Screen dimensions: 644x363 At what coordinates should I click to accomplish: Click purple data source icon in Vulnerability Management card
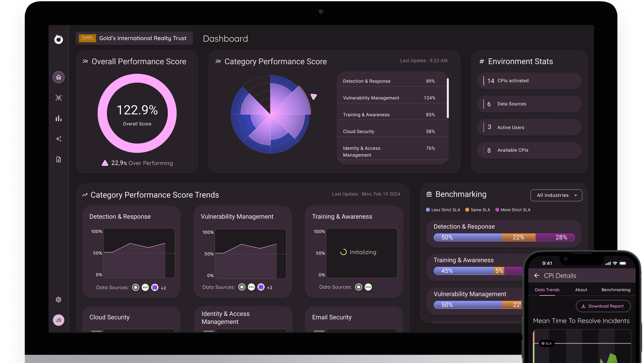pos(261,287)
